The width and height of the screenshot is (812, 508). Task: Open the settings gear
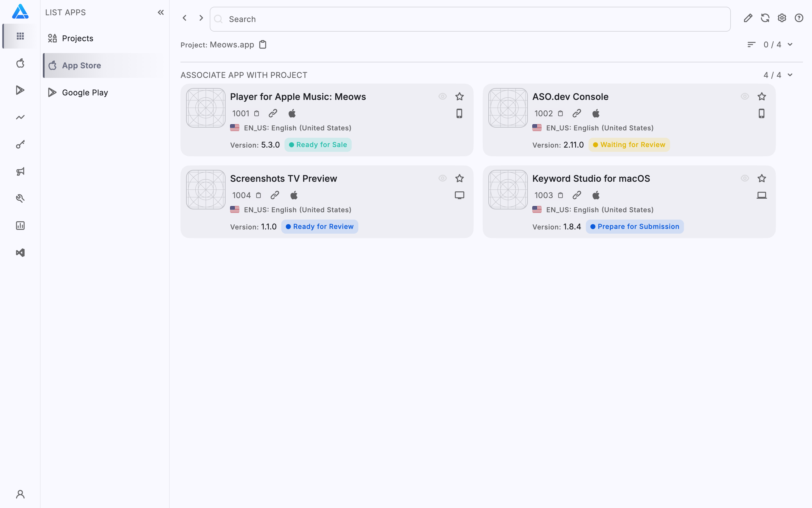(x=782, y=18)
